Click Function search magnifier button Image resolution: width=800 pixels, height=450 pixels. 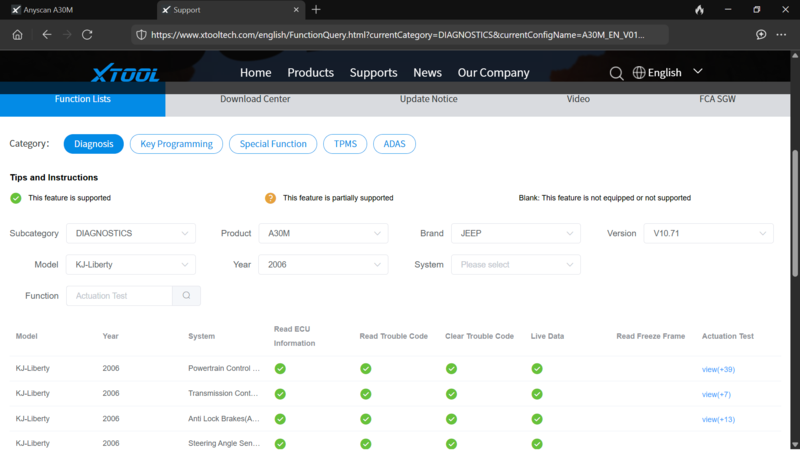pyautogui.click(x=186, y=295)
